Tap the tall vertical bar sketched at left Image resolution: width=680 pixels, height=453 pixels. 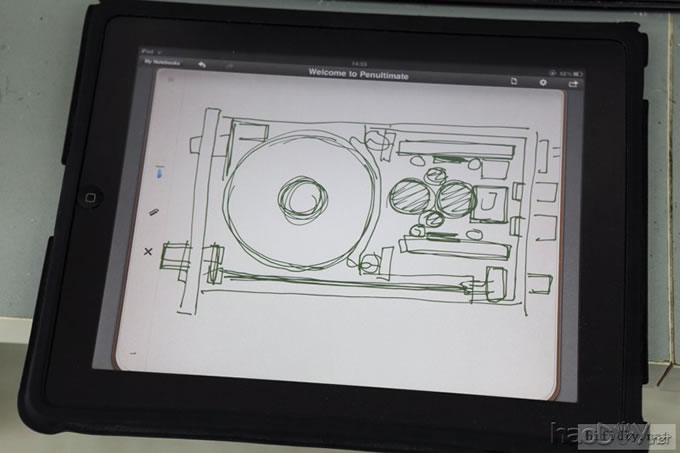pyautogui.click(x=188, y=210)
